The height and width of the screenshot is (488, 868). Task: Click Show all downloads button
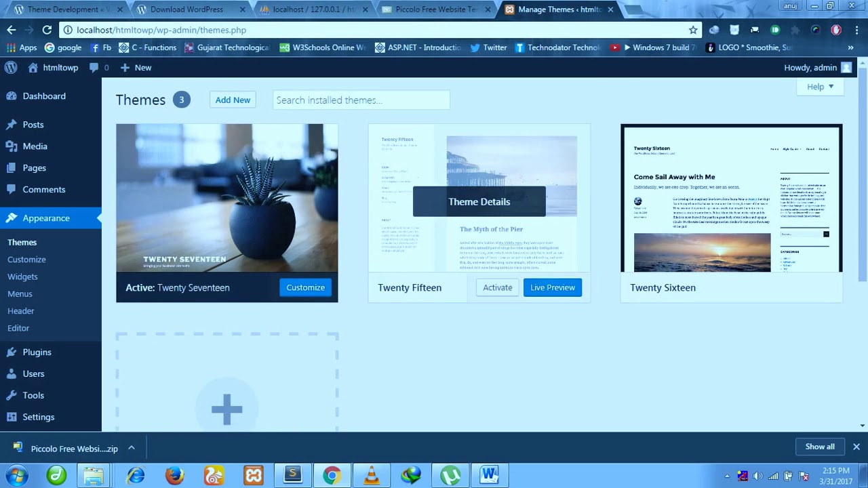click(x=820, y=447)
